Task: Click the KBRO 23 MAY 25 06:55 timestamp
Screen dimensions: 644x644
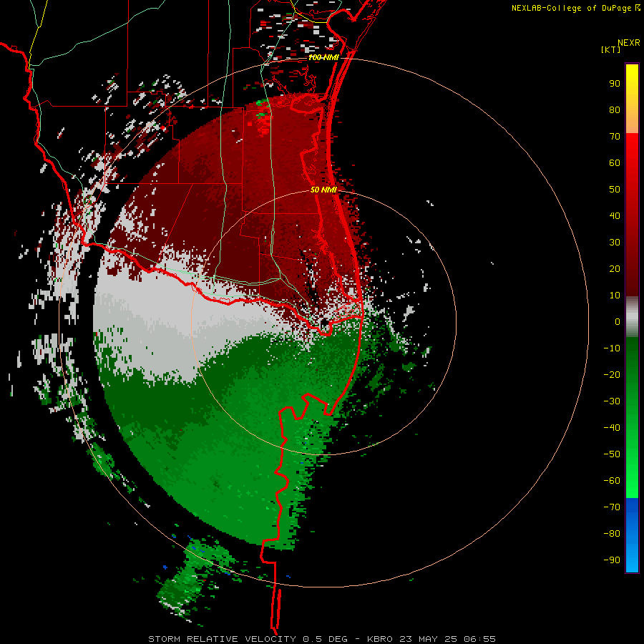Action: 431,639
